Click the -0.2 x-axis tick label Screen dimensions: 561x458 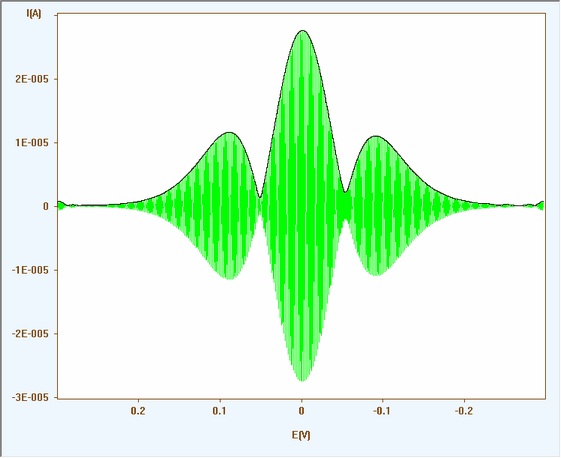click(x=464, y=411)
